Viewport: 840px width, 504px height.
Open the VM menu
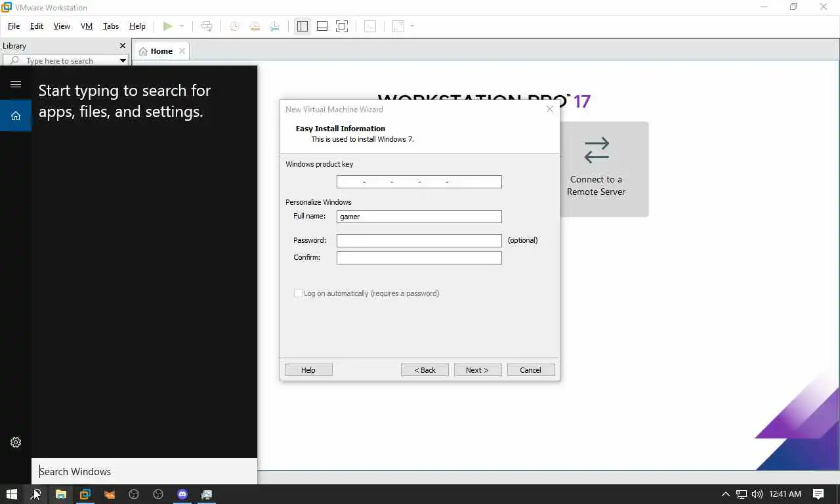pyautogui.click(x=87, y=26)
